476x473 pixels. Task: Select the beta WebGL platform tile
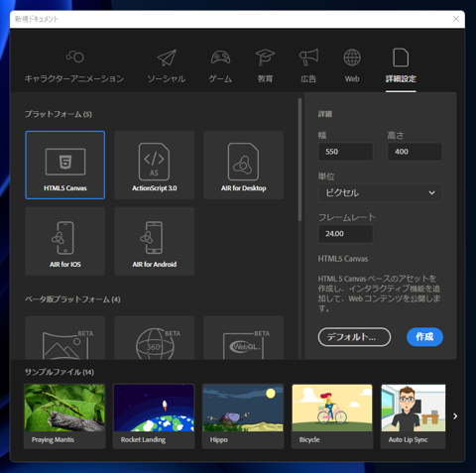(x=244, y=338)
